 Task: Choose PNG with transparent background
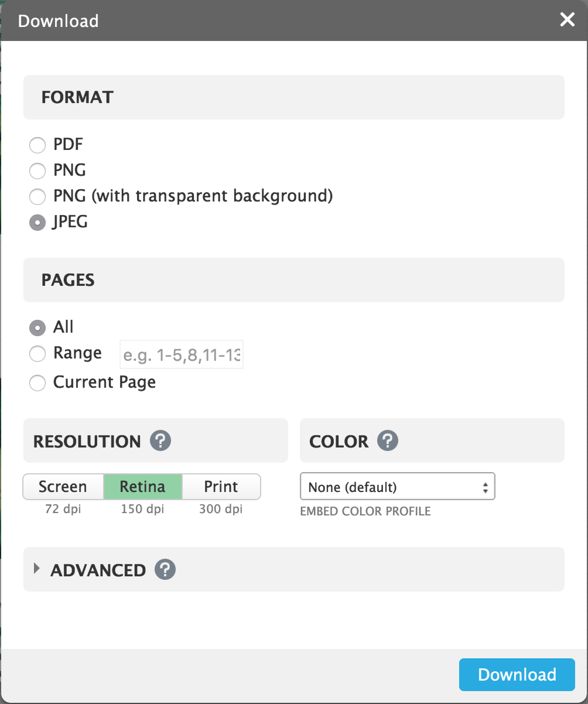tap(37, 196)
